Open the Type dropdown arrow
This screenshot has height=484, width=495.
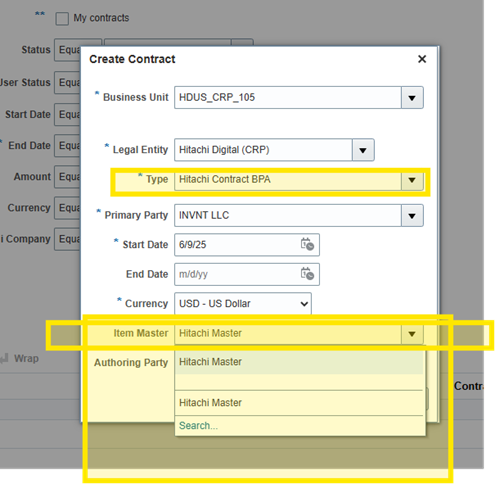coord(412,180)
